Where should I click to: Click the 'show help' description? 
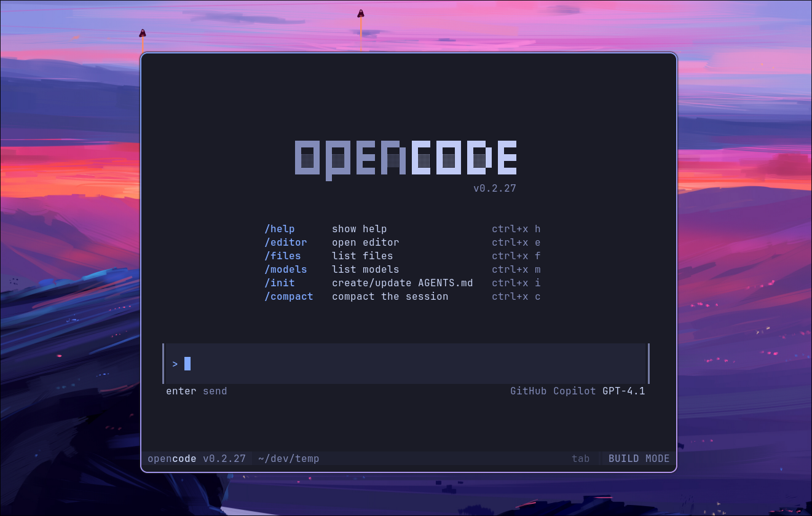click(360, 229)
